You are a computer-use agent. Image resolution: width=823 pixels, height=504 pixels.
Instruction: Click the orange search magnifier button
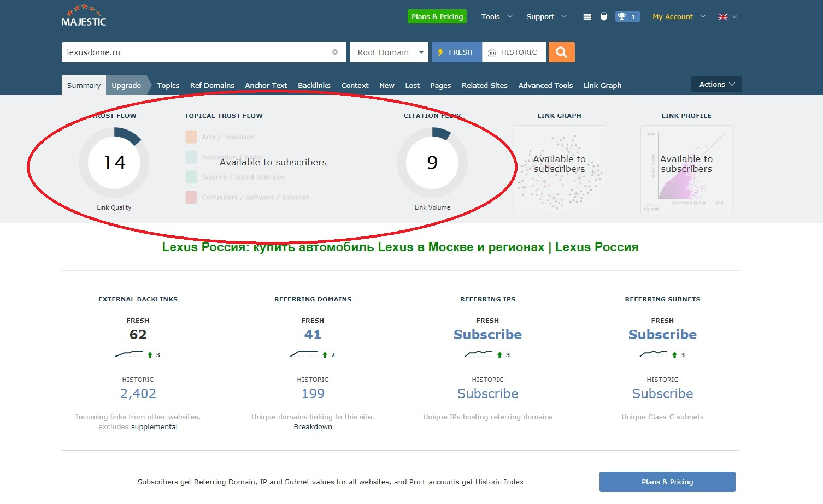(x=562, y=52)
